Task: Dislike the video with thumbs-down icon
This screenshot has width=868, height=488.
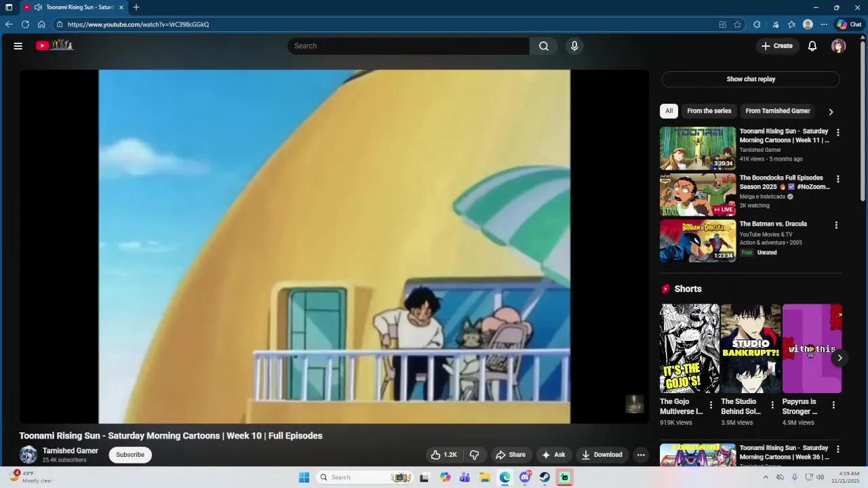Action: point(475,455)
